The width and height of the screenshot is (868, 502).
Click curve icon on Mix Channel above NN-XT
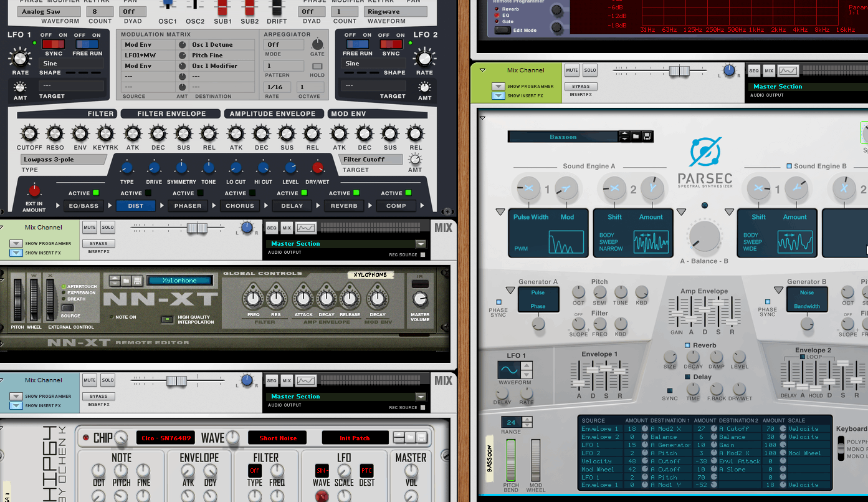(x=306, y=228)
